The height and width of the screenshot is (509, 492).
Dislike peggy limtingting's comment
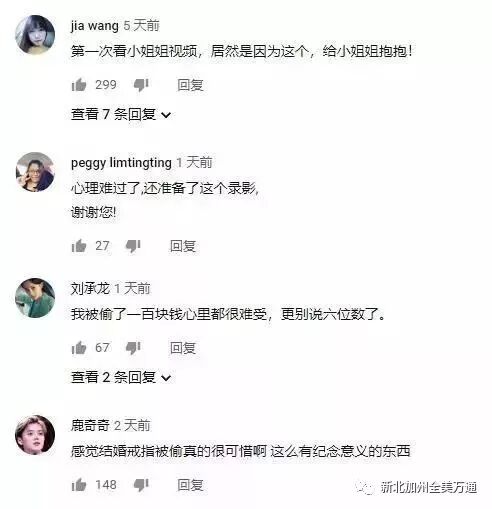tap(133, 247)
